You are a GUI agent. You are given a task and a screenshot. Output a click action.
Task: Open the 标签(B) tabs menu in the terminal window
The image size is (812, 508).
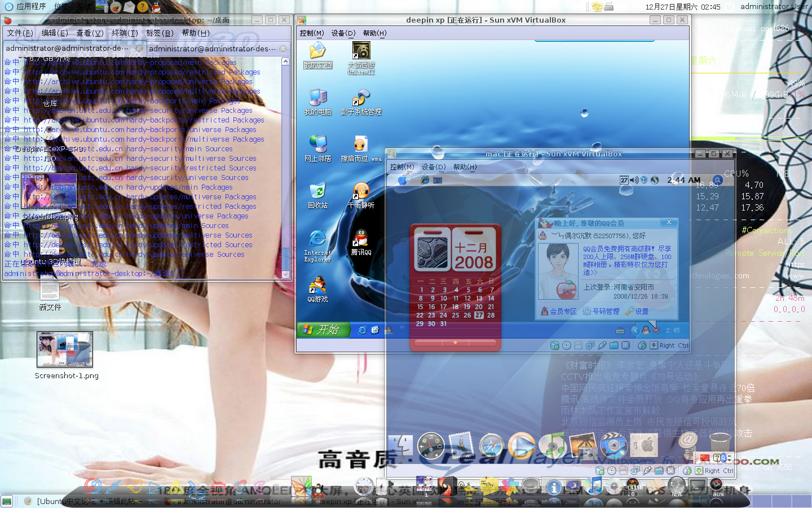pyautogui.click(x=160, y=33)
